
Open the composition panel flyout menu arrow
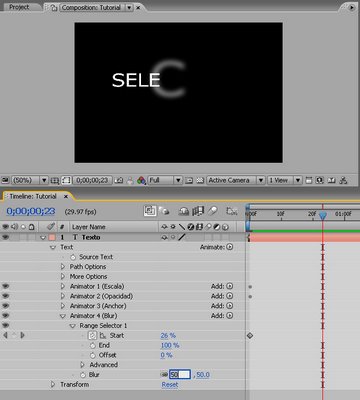click(351, 7)
